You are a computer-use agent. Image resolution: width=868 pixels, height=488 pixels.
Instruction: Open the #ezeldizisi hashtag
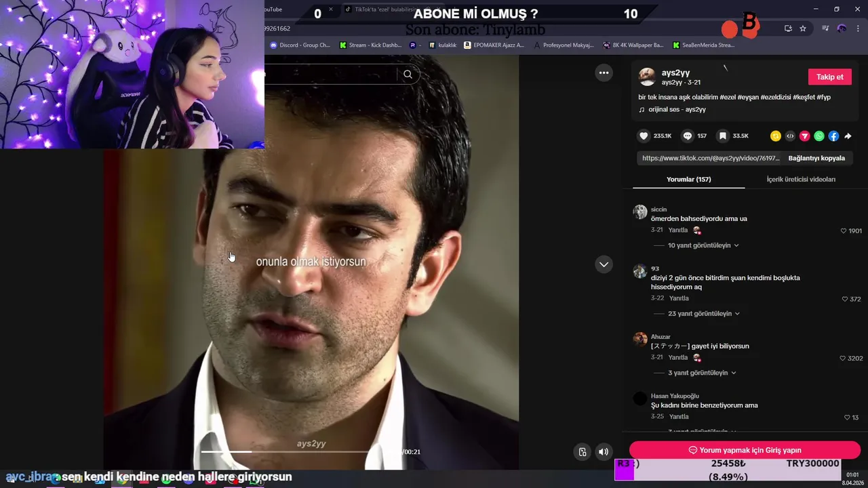776,98
